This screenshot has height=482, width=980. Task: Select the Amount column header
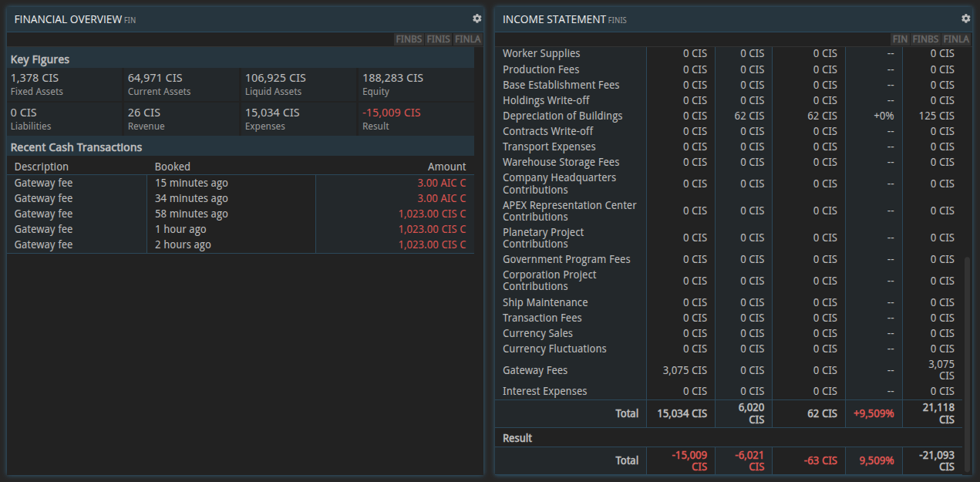[x=446, y=167]
